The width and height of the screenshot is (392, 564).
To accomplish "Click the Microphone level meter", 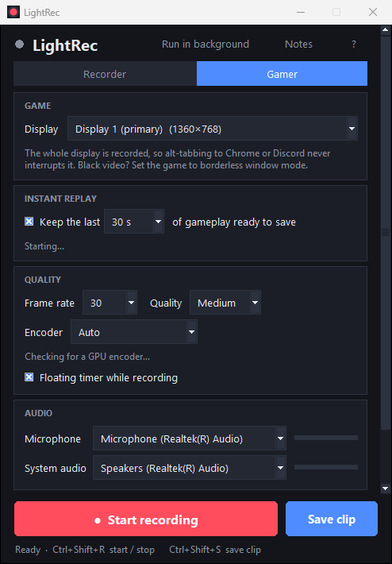I will pos(326,438).
